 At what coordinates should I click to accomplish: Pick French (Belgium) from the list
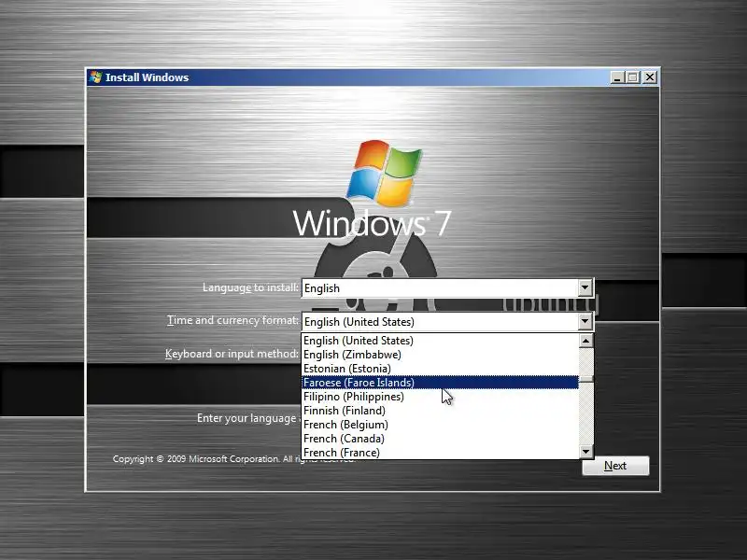coord(441,425)
